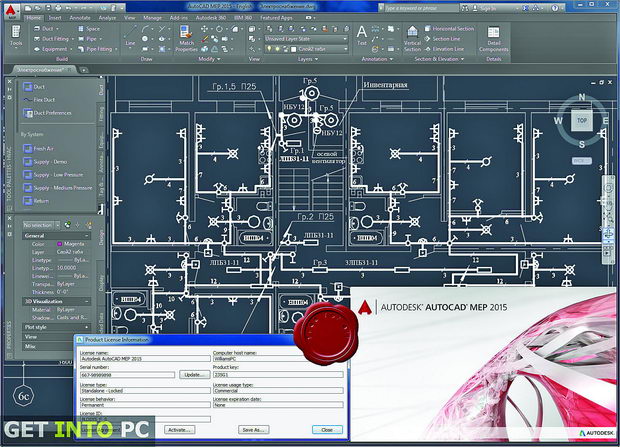Image resolution: width=620 pixels, height=447 pixels.
Task: Close the Product License Information dialog
Action: click(x=327, y=430)
